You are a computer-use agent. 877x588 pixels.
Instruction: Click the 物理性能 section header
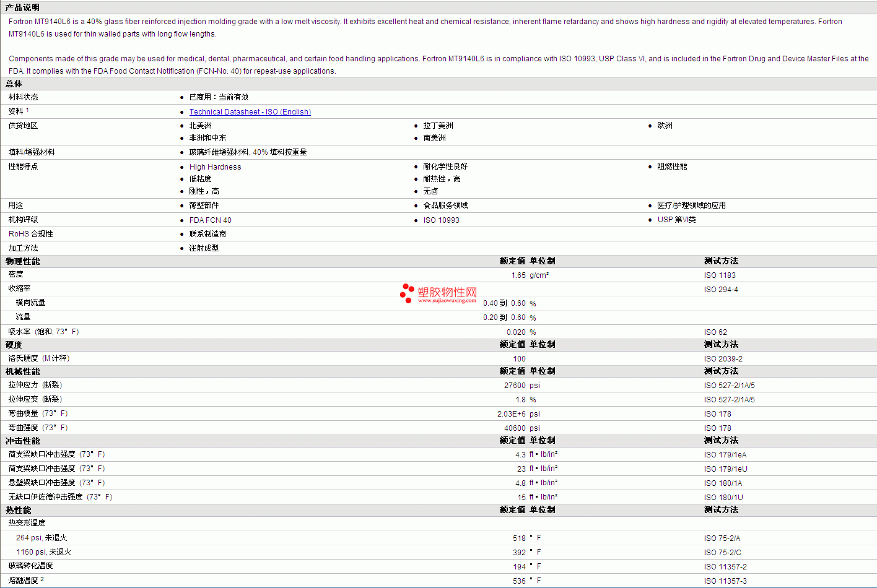(x=22, y=261)
